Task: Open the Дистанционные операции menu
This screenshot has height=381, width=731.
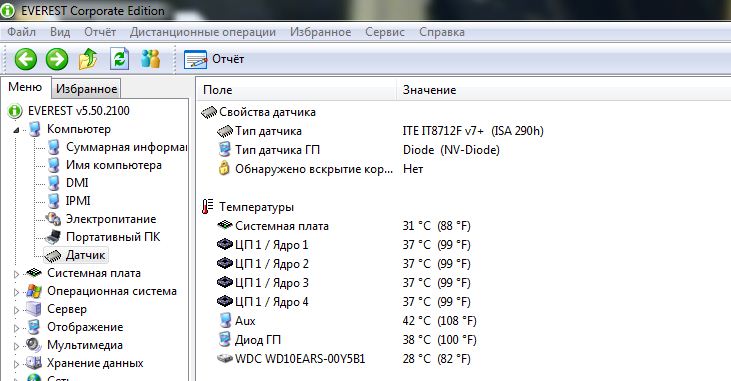Action: 203,32
